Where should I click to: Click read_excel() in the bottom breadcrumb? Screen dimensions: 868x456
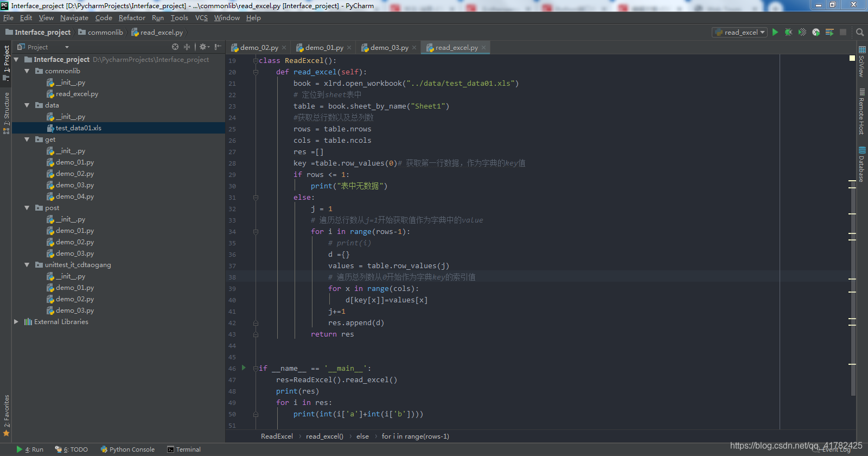[324, 436]
